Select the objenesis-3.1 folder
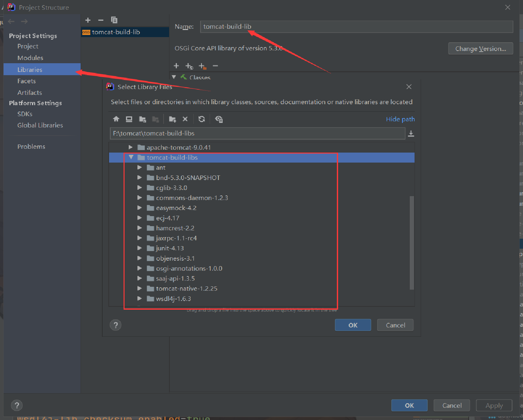Image resolution: width=523 pixels, height=420 pixels. [x=175, y=258]
